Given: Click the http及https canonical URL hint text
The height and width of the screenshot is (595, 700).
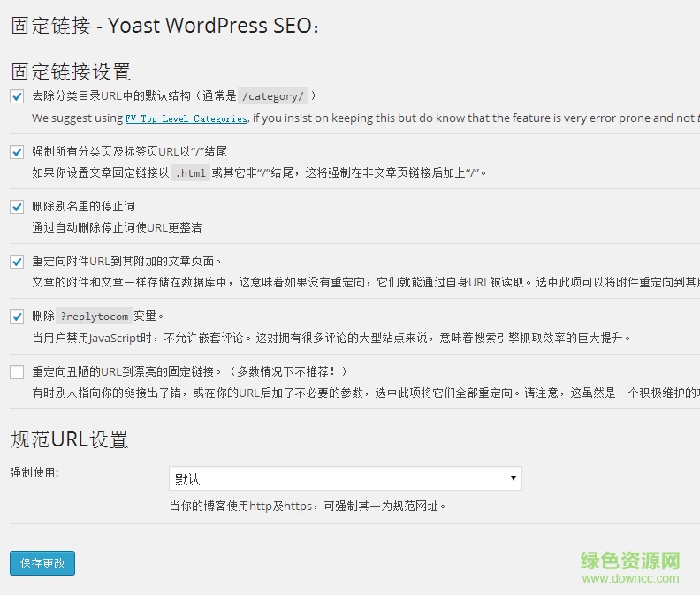Looking at the screenshot, I should pos(308,506).
